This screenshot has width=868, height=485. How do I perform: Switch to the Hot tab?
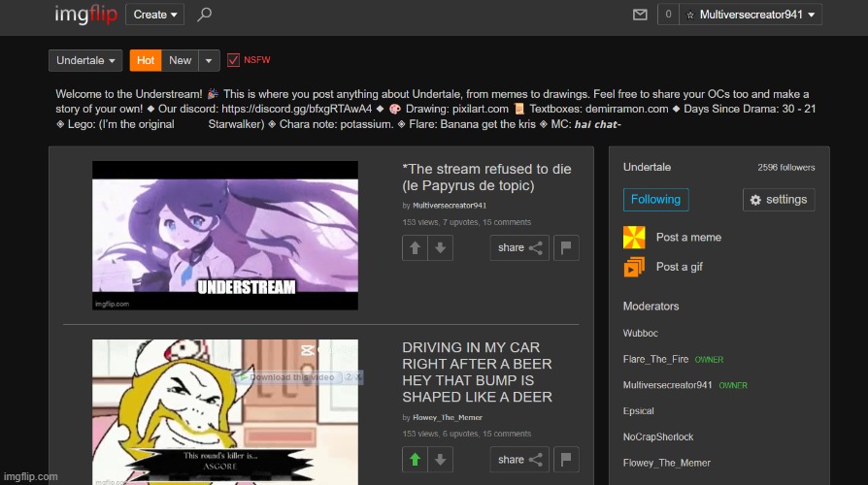click(x=146, y=60)
